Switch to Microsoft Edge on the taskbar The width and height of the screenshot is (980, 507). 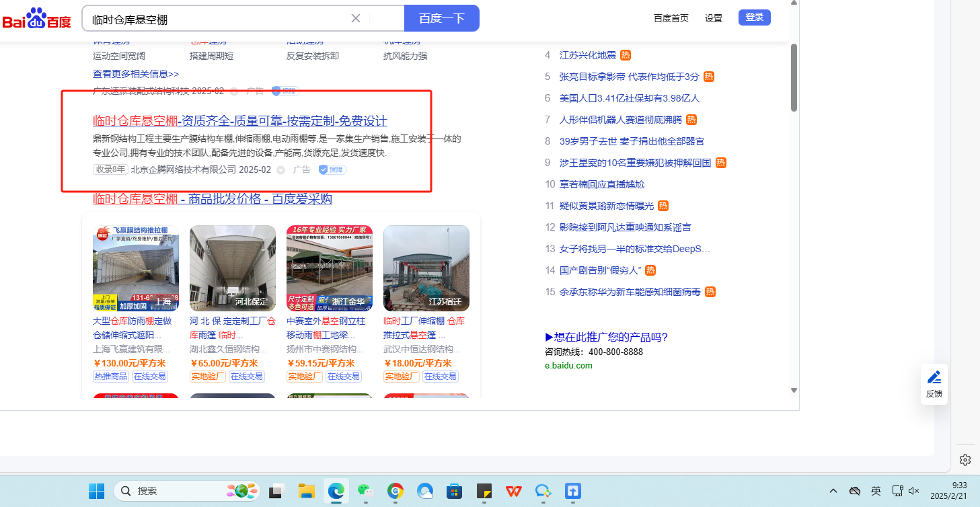(x=336, y=491)
